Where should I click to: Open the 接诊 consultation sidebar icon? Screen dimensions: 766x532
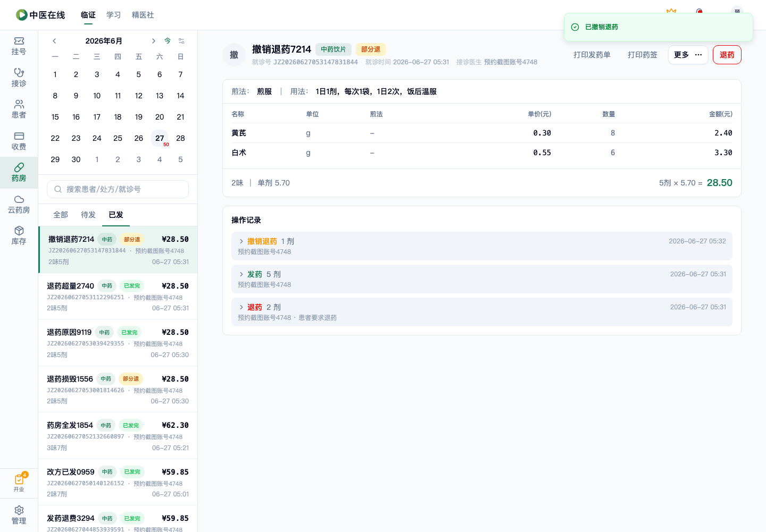tap(19, 78)
